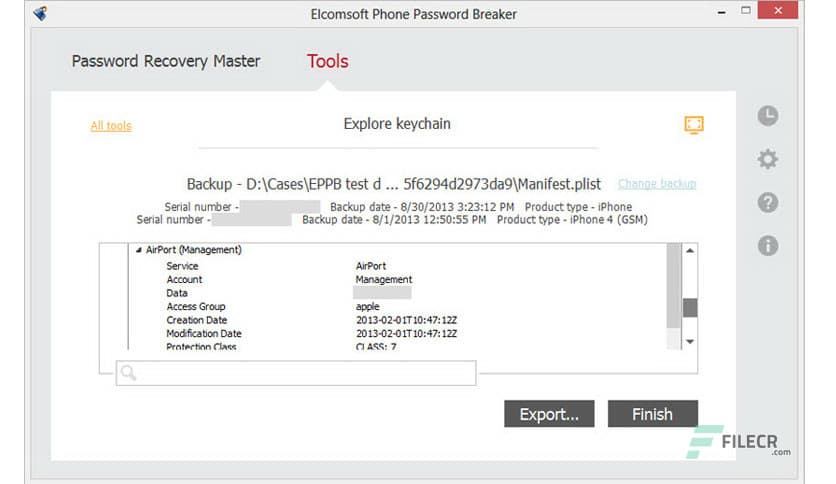Viewport: 836px width, 484px height.
Task: Open the history clock icon in sidebar
Action: click(x=768, y=116)
